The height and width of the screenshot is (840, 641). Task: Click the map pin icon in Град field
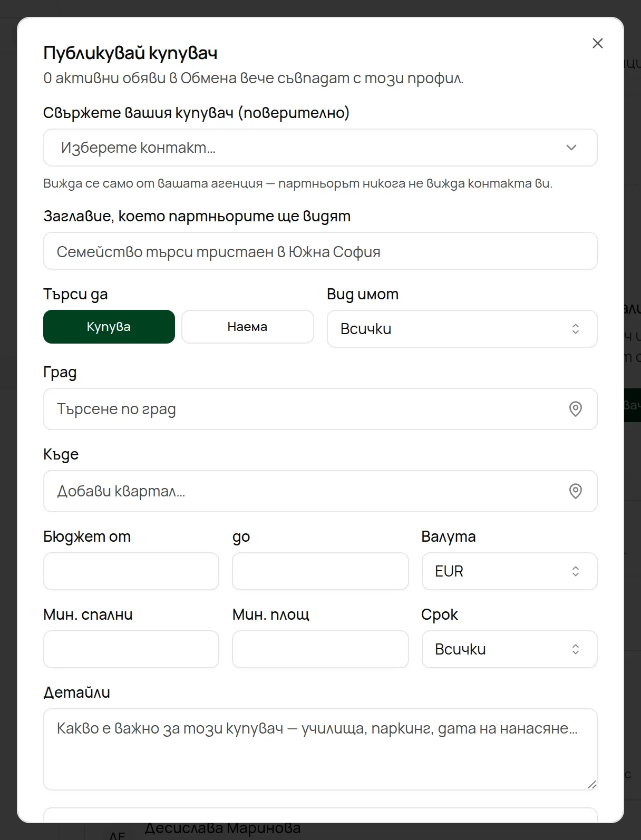(576, 409)
